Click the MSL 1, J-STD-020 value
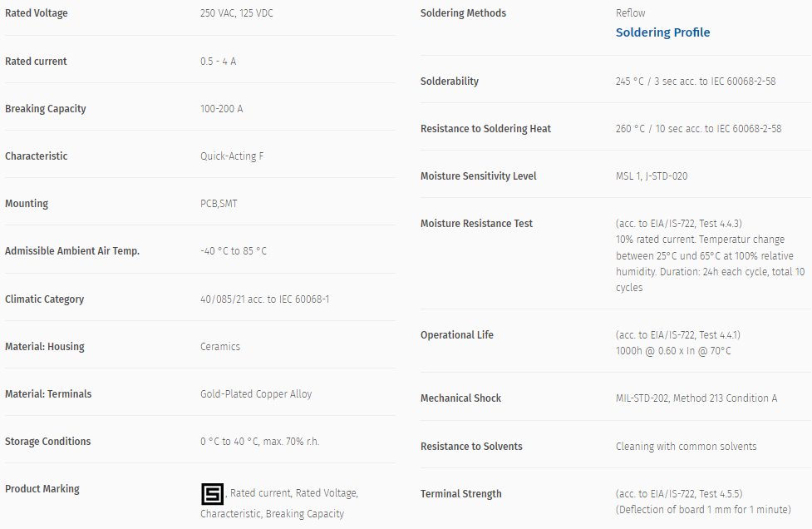The width and height of the screenshot is (812, 529). point(652,176)
